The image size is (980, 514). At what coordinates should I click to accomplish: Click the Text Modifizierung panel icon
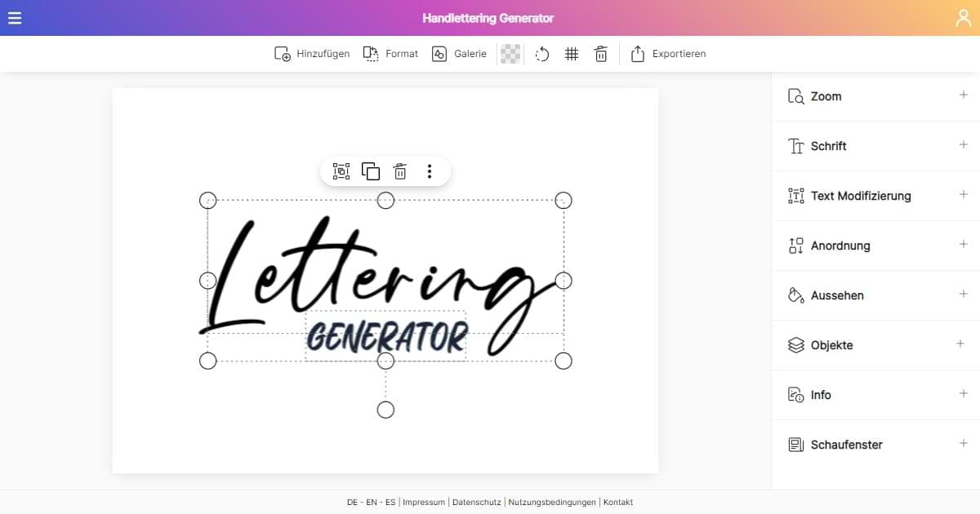pyautogui.click(x=796, y=196)
